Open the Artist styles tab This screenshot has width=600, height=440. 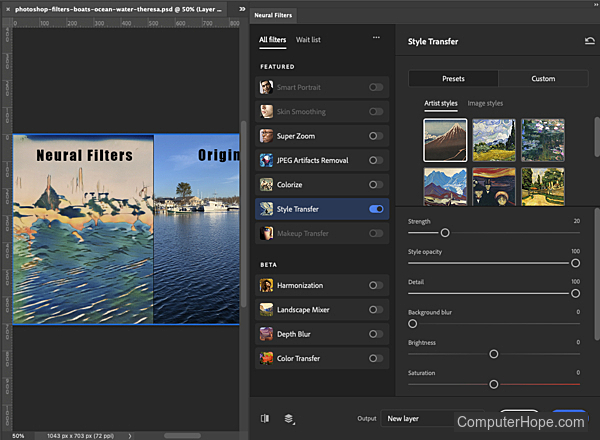441,103
